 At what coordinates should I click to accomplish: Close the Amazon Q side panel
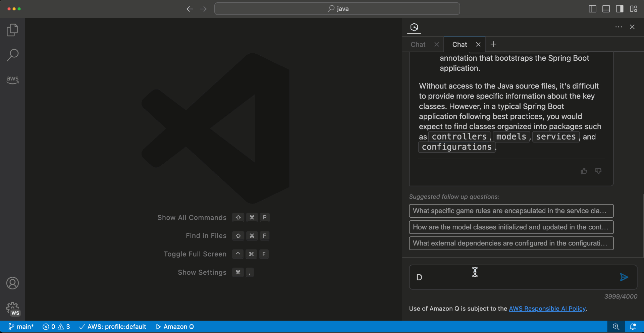(632, 27)
